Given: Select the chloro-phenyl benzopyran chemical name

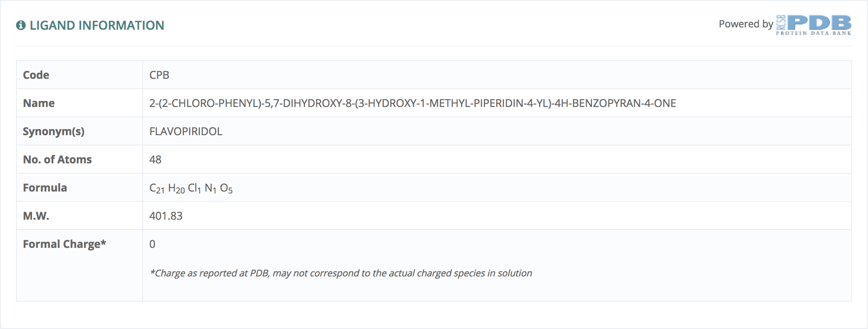Looking at the screenshot, I should 413,103.
